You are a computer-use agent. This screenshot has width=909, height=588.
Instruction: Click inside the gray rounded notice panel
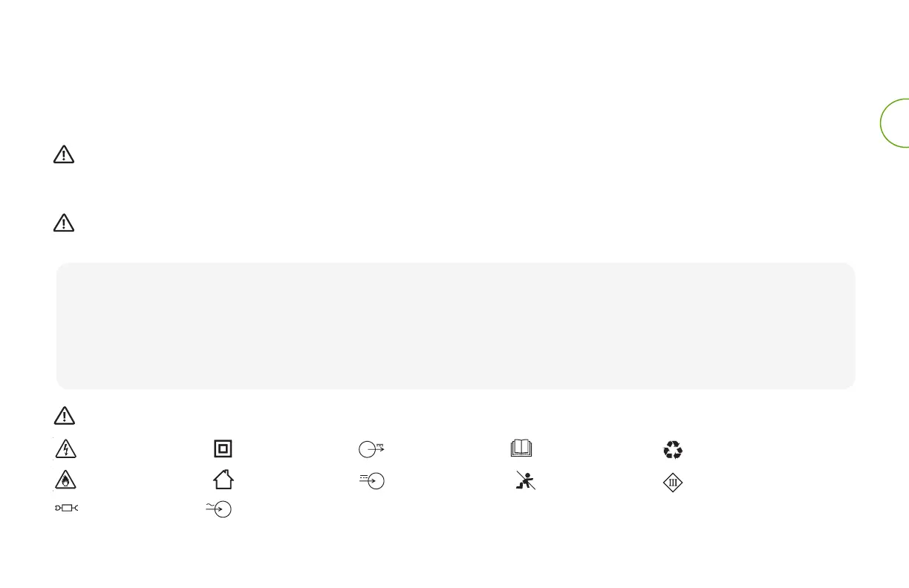[x=456, y=325]
